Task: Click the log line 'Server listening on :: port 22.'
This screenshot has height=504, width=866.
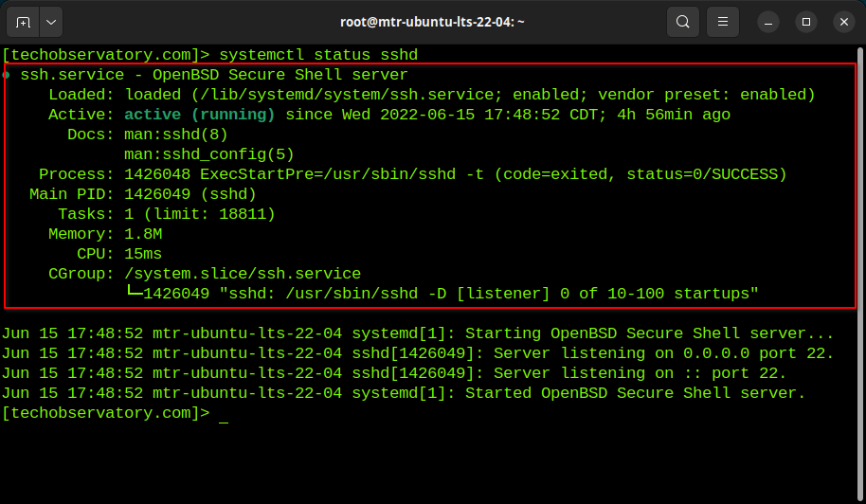Action: pos(640,373)
